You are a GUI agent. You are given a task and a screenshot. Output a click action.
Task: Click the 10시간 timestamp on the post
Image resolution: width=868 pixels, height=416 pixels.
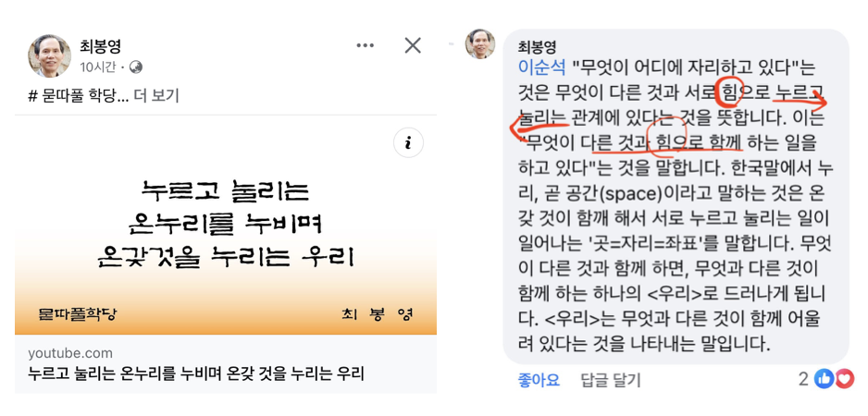point(98,67)
